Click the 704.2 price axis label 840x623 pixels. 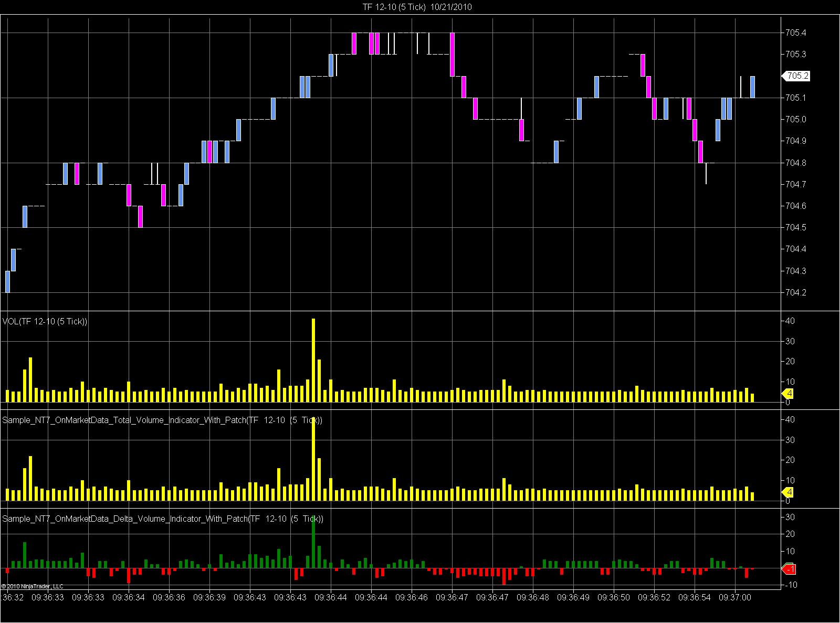796,292
